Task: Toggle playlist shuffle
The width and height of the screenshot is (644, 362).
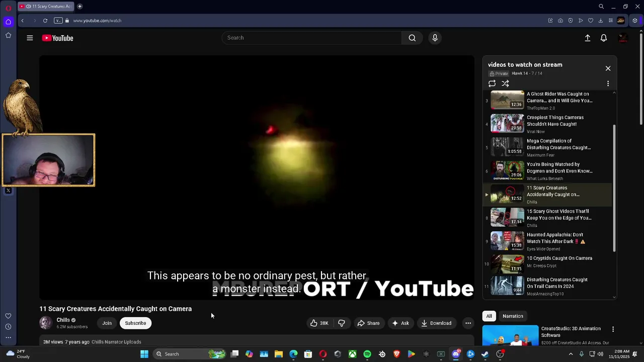Action: (505, 84)
